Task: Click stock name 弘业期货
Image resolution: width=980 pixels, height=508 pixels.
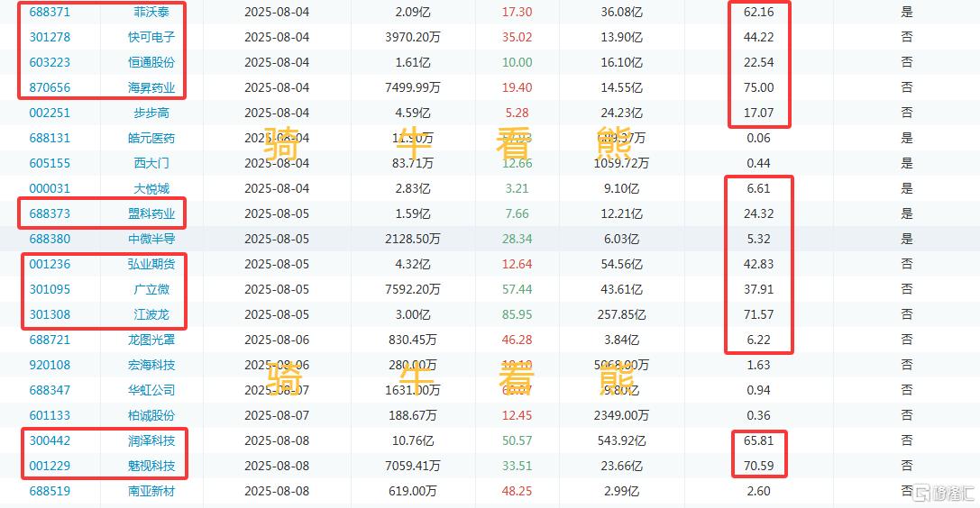Action: coord(151,264)
